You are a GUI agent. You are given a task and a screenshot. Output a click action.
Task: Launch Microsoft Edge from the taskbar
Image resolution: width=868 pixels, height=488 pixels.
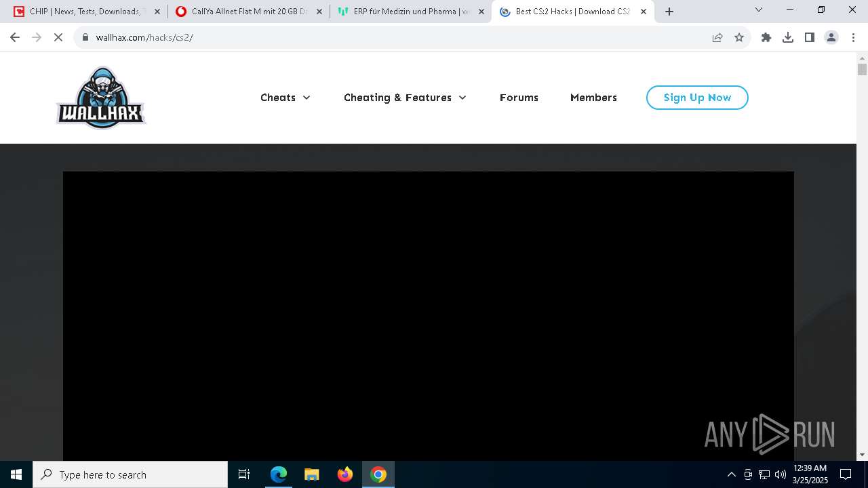point(279,474)
